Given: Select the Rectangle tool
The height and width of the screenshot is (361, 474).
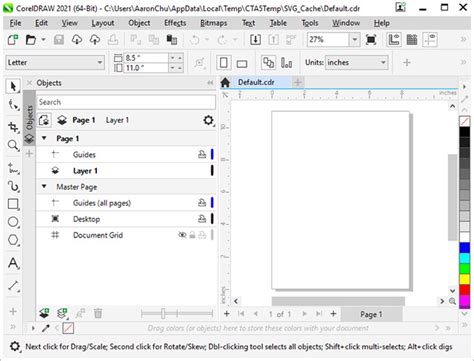Looking at the screenshot, I should 13,204.
